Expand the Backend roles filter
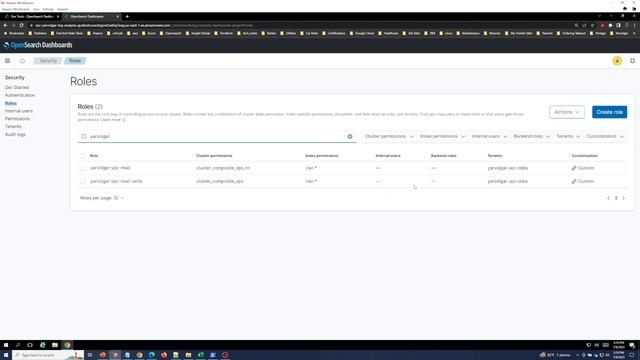Screen dimensions: 640x360 tap(531, 136)
